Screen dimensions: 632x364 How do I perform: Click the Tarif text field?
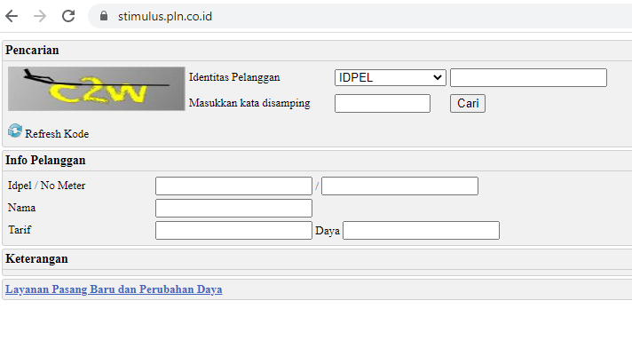point(233,230)
